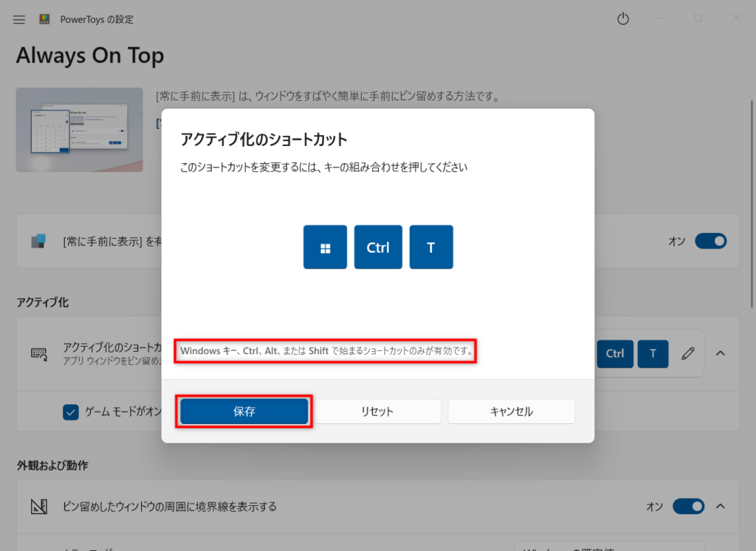The width and height of the screenshot is (756, 551).
Task: Click the vertical scrollbar on the right
Action: 751,204
